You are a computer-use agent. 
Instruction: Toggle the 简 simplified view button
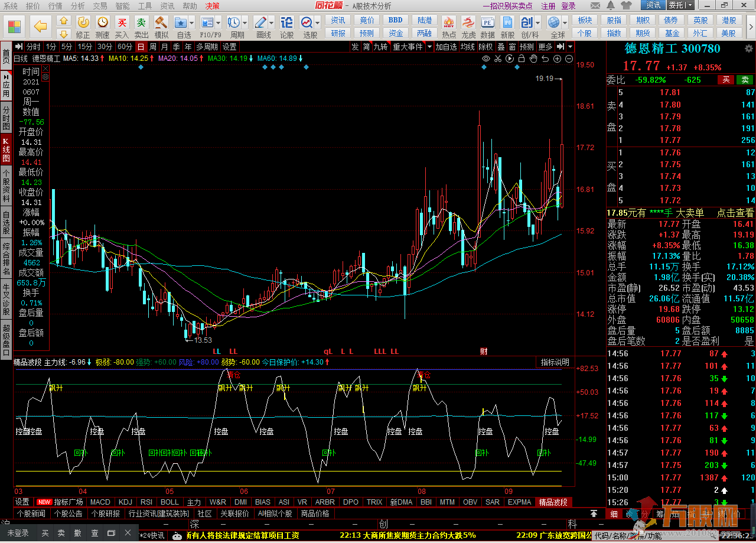[x=367, y=47]
